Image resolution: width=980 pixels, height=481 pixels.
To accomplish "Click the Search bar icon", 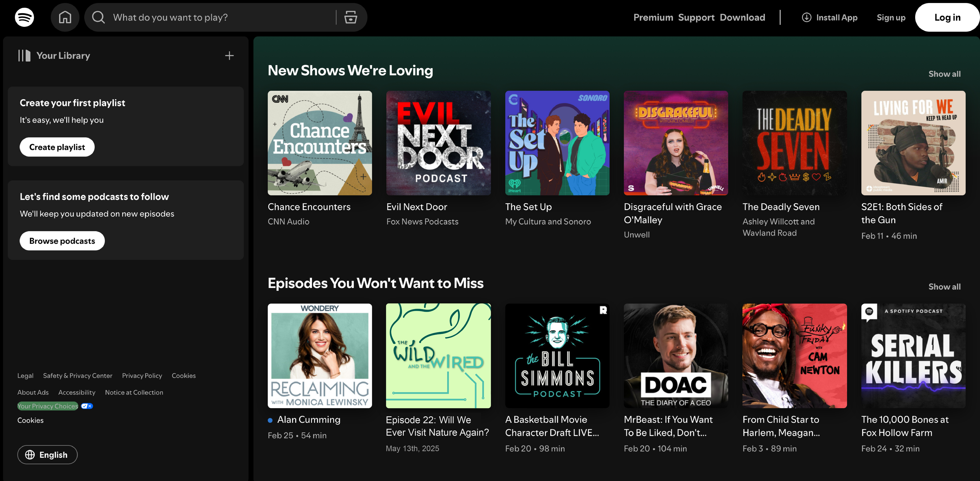I will tap(98, 17).
